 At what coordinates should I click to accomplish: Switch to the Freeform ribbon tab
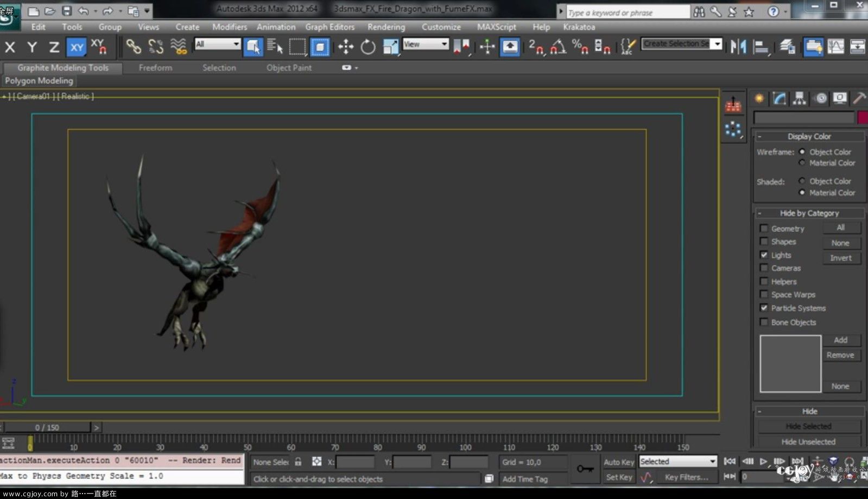tap(155, 68)
